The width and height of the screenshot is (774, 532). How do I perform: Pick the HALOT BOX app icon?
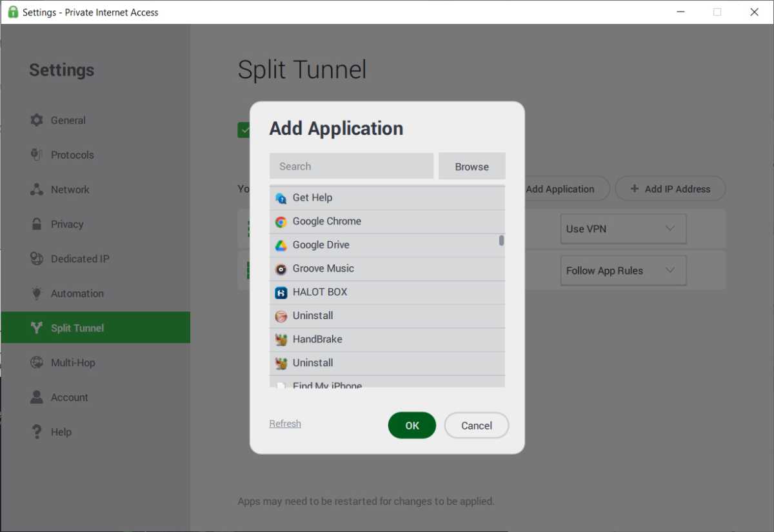click(x=281, y=292)
